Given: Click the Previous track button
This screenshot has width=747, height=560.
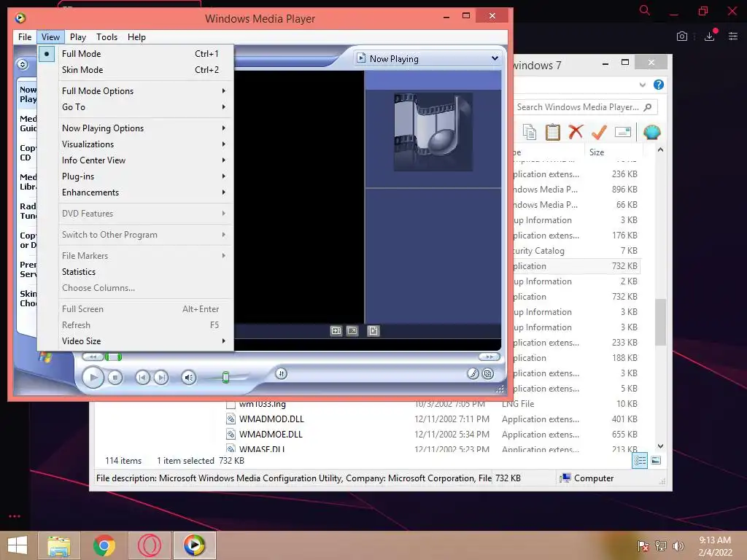Looking at the screenshot, I should [142, 378].
